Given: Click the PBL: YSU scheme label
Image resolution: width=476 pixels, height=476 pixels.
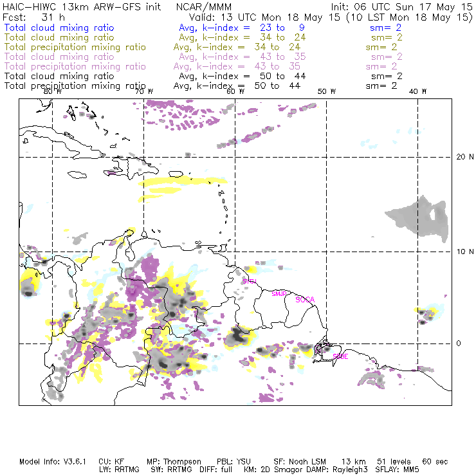Looking at the screenshot, I should (233, 462).
